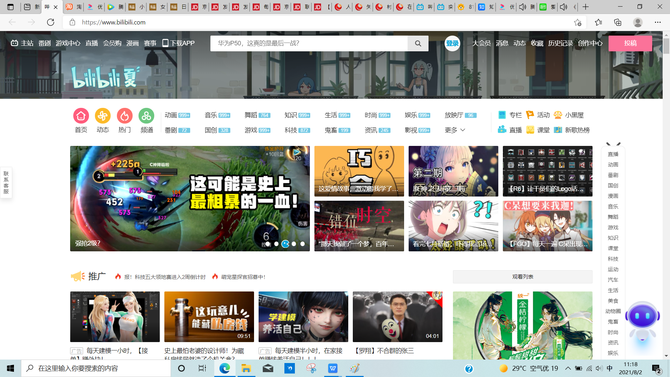Open the 大会员 menu item
670x377 pixels.
[481, 43]
